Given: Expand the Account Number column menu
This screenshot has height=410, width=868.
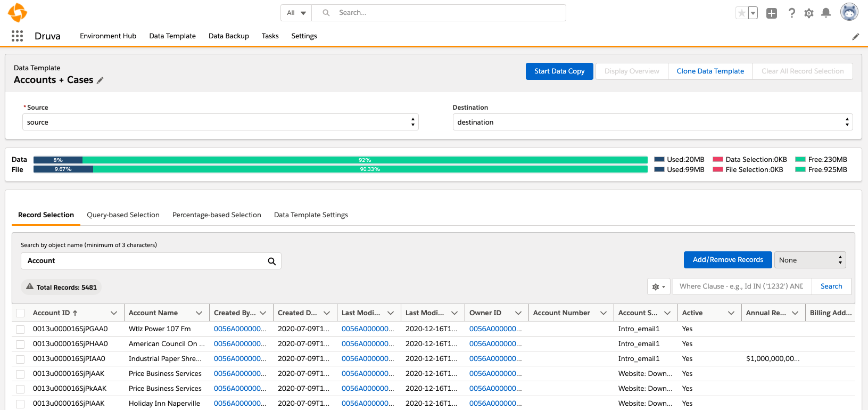Looking at the screenshot, I should coord(604,313).
